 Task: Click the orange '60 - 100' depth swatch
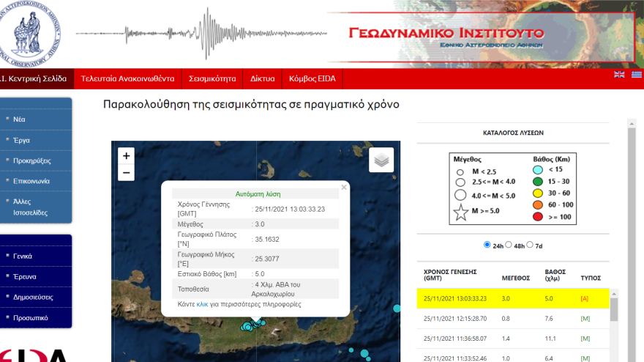tap(538, 205)
